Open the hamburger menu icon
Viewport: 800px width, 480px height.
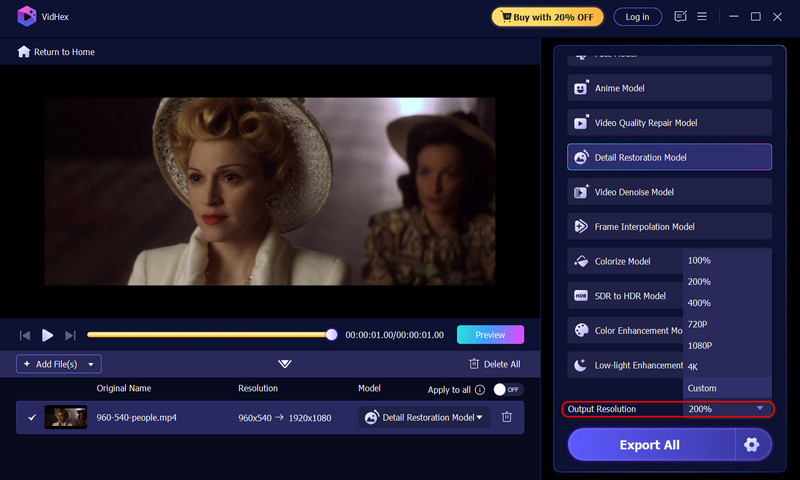point(702,16)
